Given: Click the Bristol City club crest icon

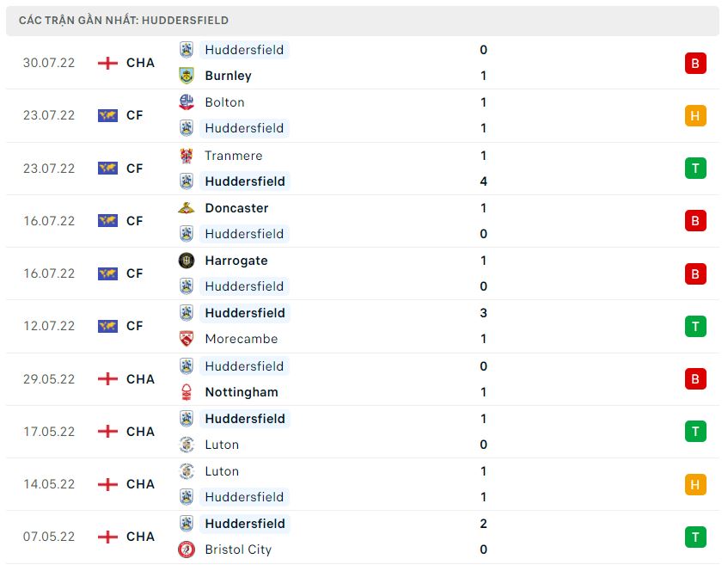Looking at the screenshot, I should (x=187, y=550).
